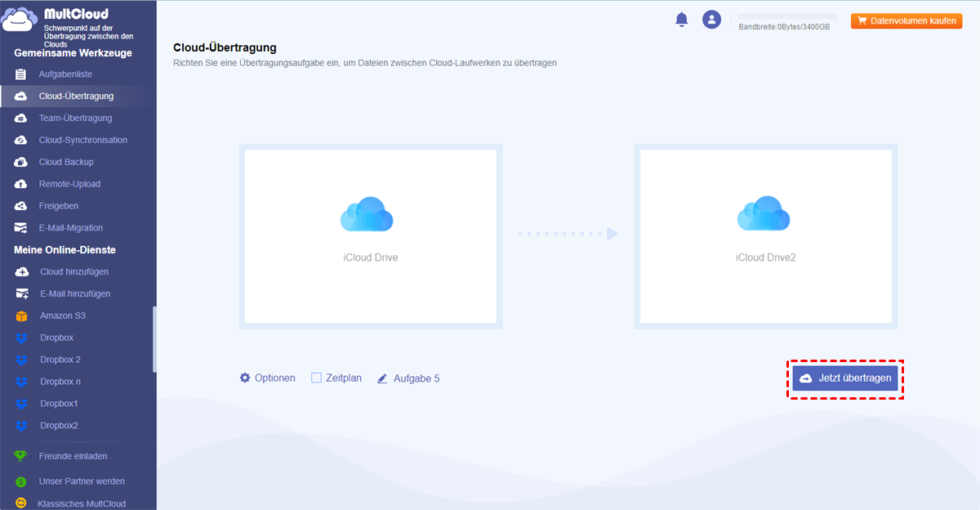Image resolution: width=980 pixels, height=510 pixels.
Task: Click the Amazon S3 orange icon
Action: pos(22,316)
